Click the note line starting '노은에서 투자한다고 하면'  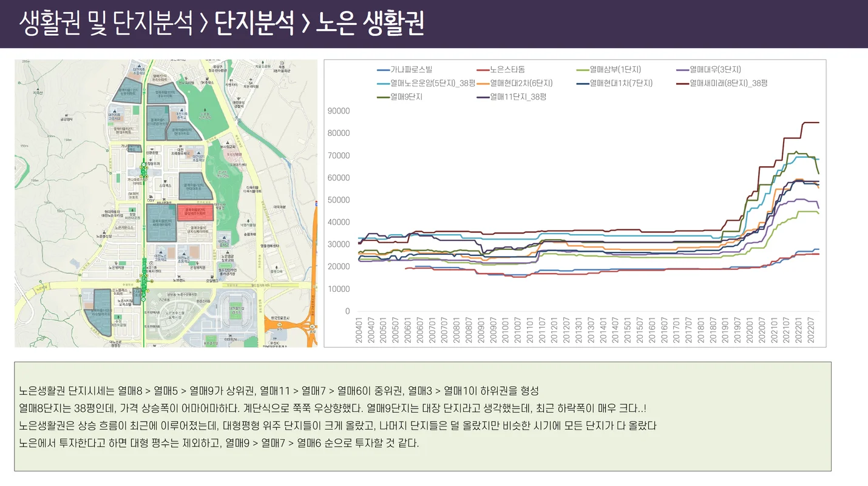(x=219, y=443)
